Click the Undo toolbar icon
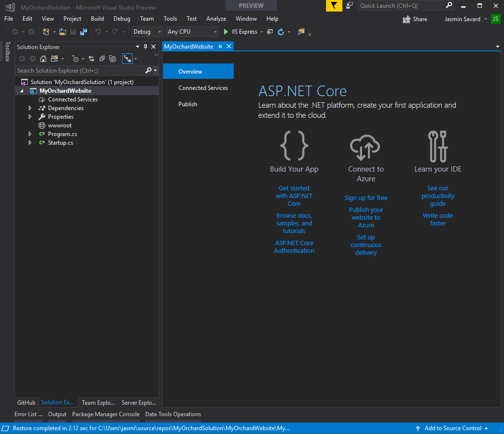This screenshot has width=504, height=434. [x=98, y=32]
